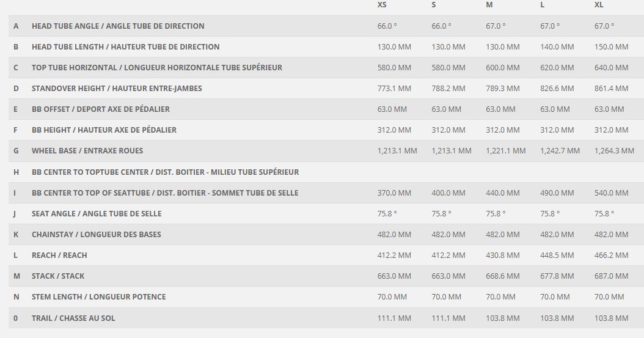Select the 448.5 MM reach value

[557, 255]
